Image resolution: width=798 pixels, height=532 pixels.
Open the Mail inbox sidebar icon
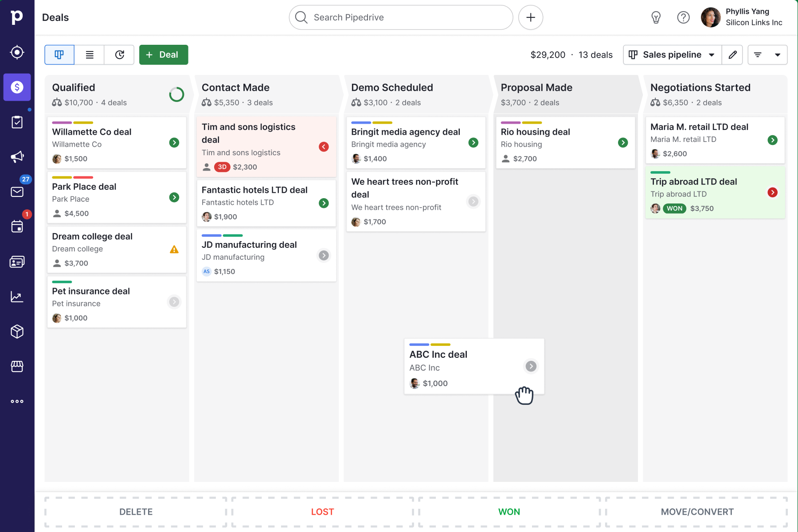tap(17, 192)
